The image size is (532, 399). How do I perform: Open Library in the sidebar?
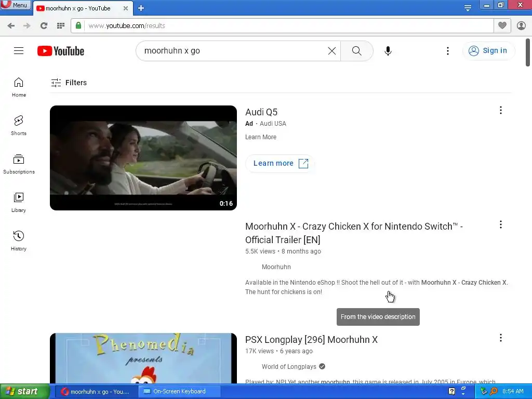19,203
